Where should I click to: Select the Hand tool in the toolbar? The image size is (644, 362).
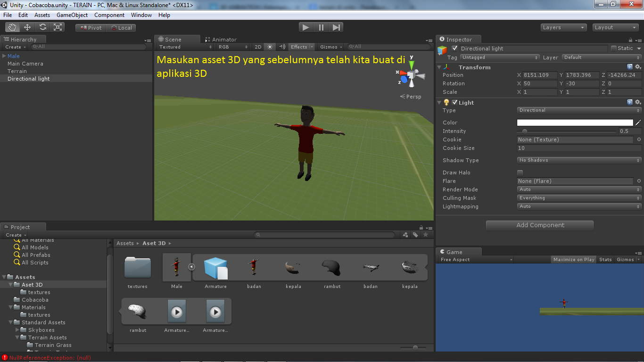pyautogui.click(x=12, y=27)
